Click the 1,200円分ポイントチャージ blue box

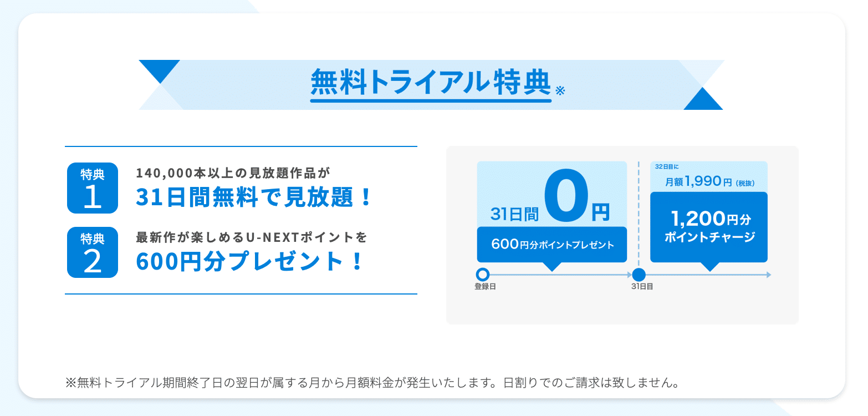[709, 227]
